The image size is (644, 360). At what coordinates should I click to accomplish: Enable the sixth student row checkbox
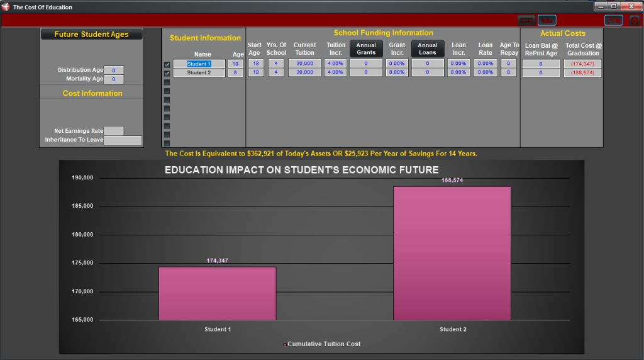point(167,108)
